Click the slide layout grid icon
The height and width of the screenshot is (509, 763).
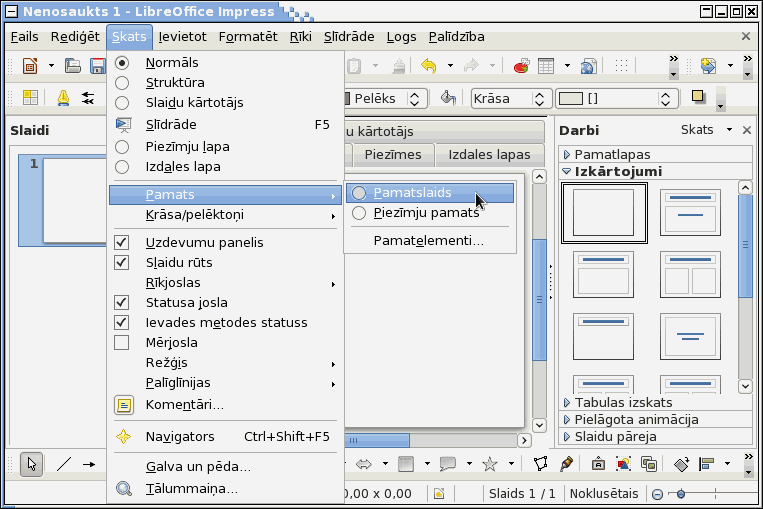pos(30,98)
